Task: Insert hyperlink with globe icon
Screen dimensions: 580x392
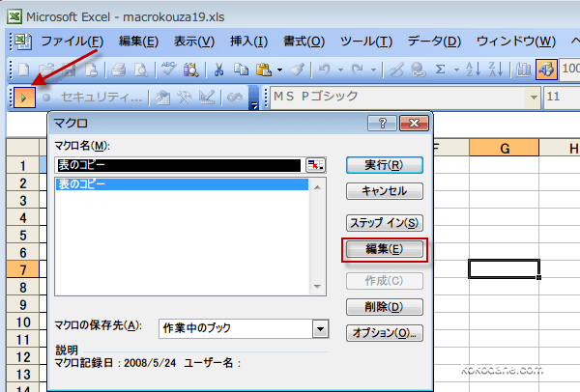Action: [418, 70]
